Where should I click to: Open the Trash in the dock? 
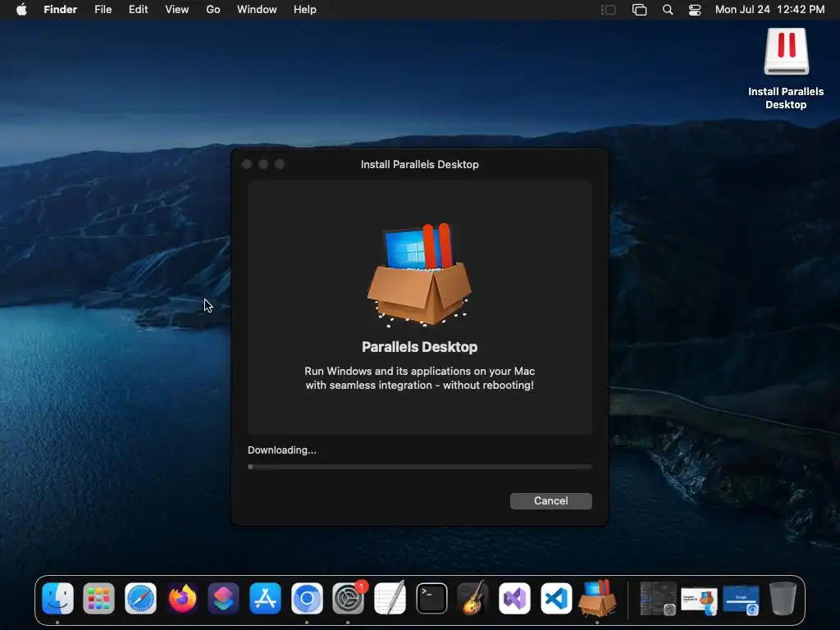[x=783, y=598]
